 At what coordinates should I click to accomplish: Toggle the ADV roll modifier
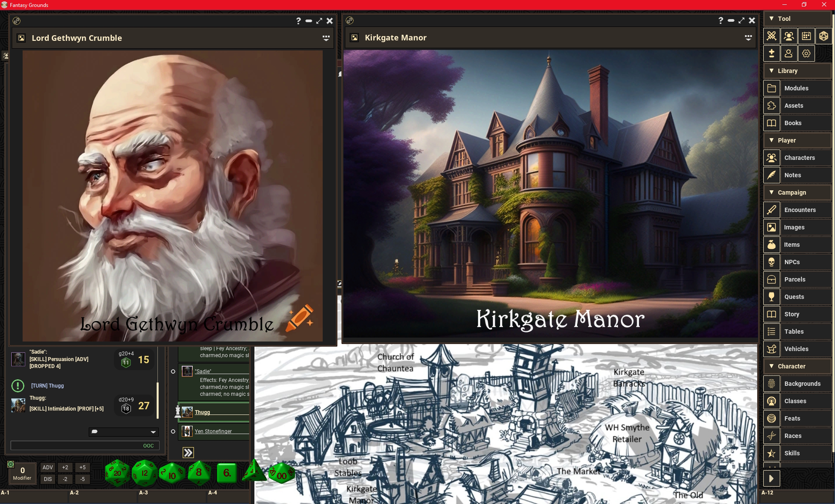click(x=48, y=468)
